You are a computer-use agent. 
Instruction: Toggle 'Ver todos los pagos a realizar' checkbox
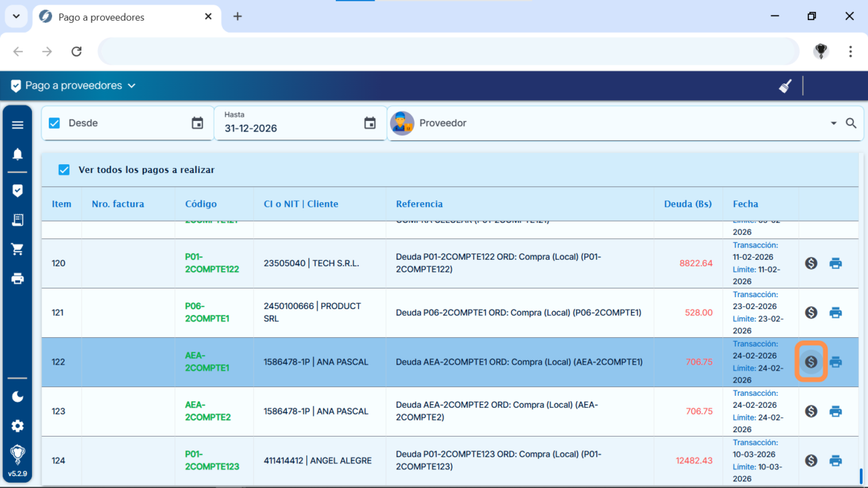click(64, 170)
